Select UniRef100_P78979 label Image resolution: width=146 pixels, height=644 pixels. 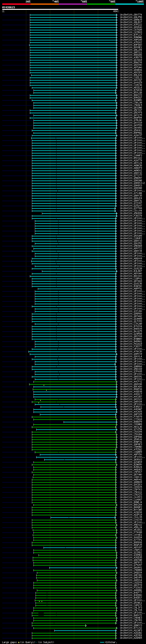[x=131, y=417]
